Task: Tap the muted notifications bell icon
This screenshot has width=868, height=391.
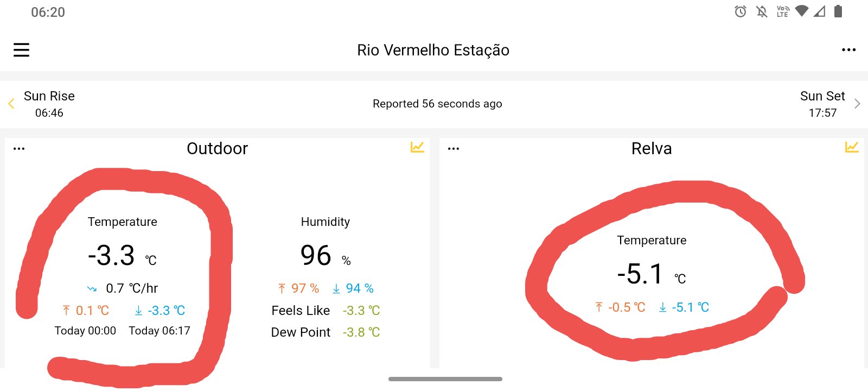Action: click(x=762, y=11)
